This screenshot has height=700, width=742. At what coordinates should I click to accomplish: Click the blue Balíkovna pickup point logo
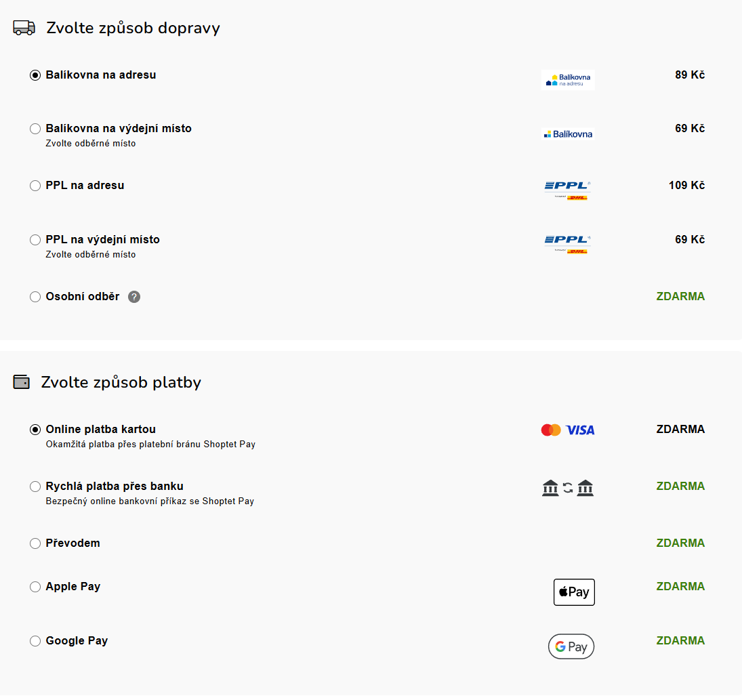568,134
